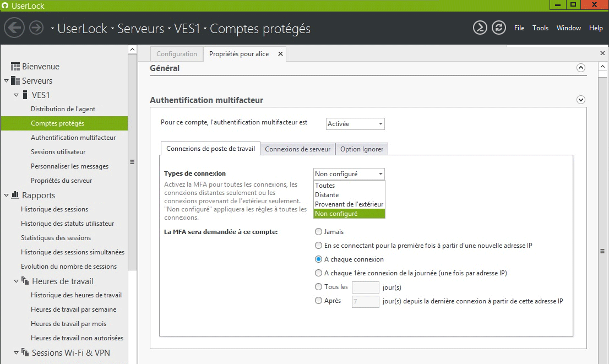
Task: Open Historique des sessions simultanées
Action: (73, 252)
